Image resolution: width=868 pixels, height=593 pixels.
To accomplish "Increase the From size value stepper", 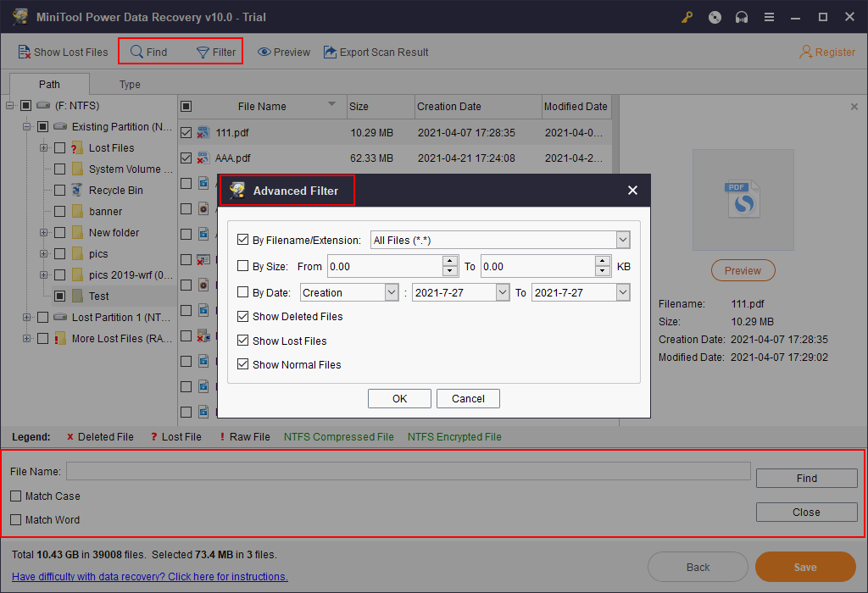I will pyautogui.click(x=450, y=261).
